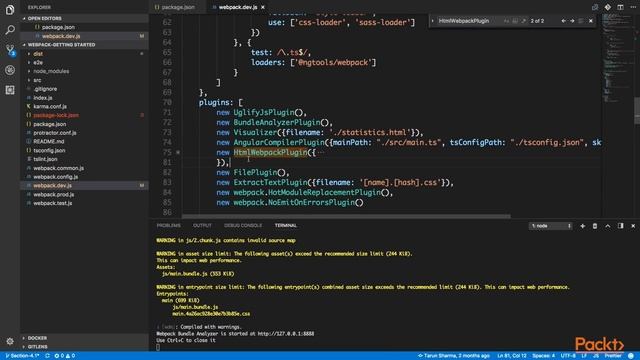This screenshot has height=360, width=640.
Task: Expand the e2e folder
Action: click(84, 62)
